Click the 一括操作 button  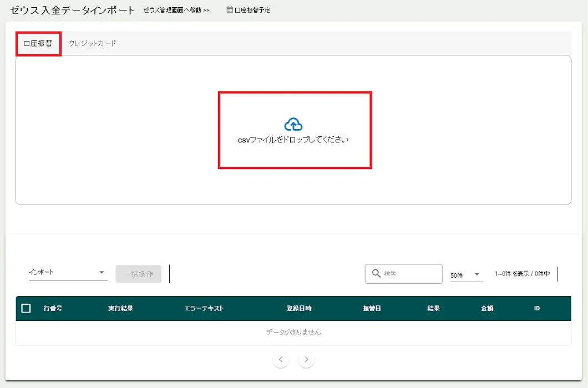(x=138, y=274)
